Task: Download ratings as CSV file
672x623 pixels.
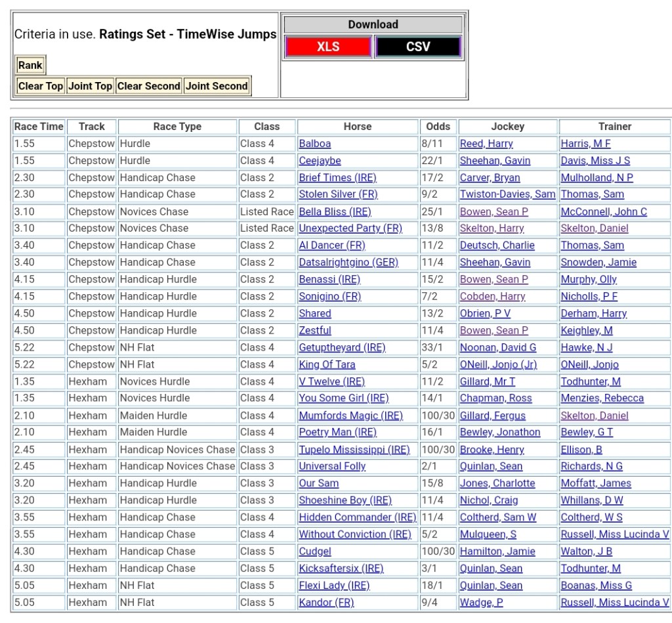Action: [x=418, y=47]
